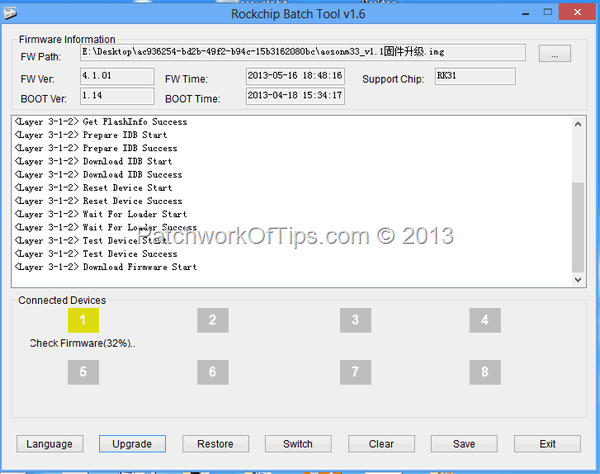Click the BOOT Ver field showing 1.14
The width and height of the screenshot is (600, 474).
point(117,96)
